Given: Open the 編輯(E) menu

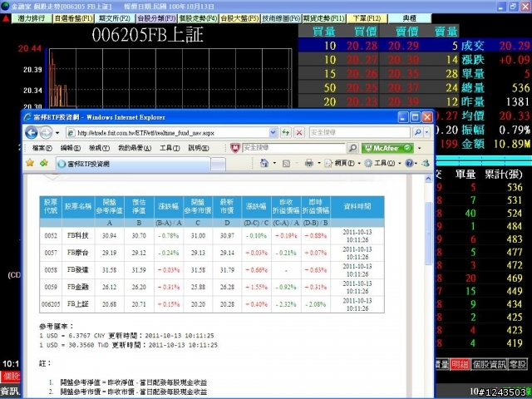Looking at the screenshot, I should click(x=70, y=148).
